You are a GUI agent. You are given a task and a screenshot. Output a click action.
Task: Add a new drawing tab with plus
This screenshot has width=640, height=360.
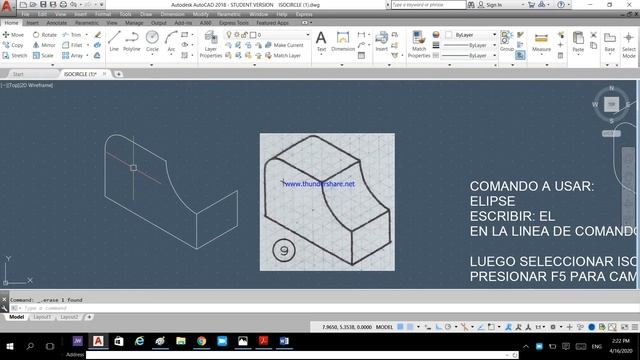(118, 74)
